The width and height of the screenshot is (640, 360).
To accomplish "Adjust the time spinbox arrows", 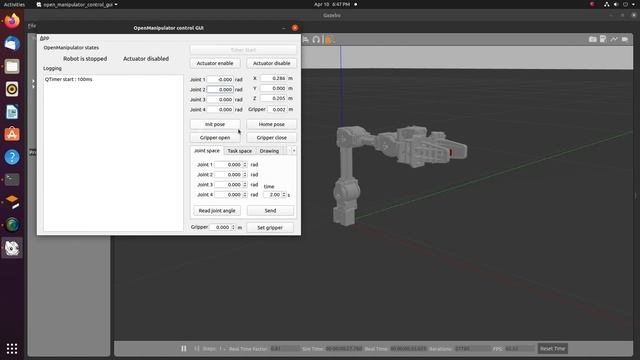I will (x=284, y=195).
